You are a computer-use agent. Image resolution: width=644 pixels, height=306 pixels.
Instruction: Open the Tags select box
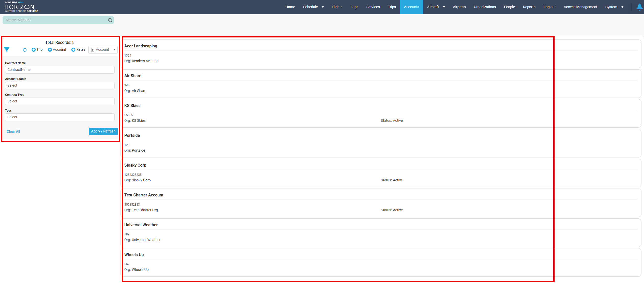coord(60,117)
